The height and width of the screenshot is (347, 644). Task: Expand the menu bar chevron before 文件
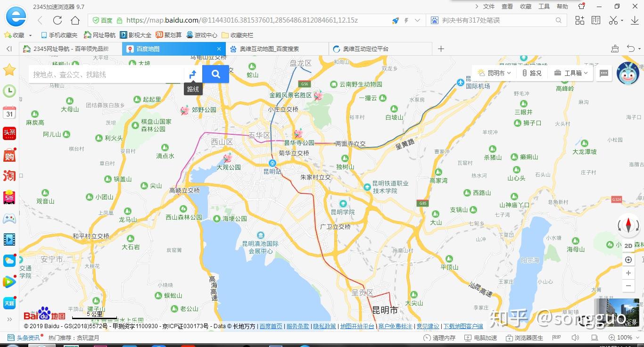pyautogui.click(x=477, y=7)
